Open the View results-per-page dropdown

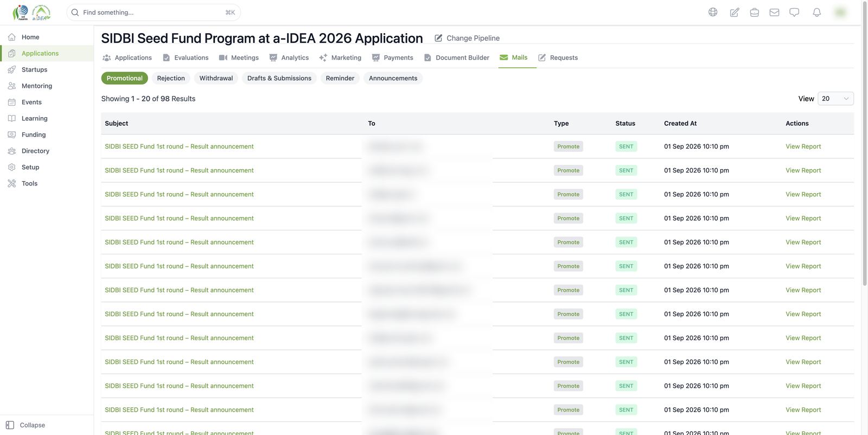(x=835, y=99)
